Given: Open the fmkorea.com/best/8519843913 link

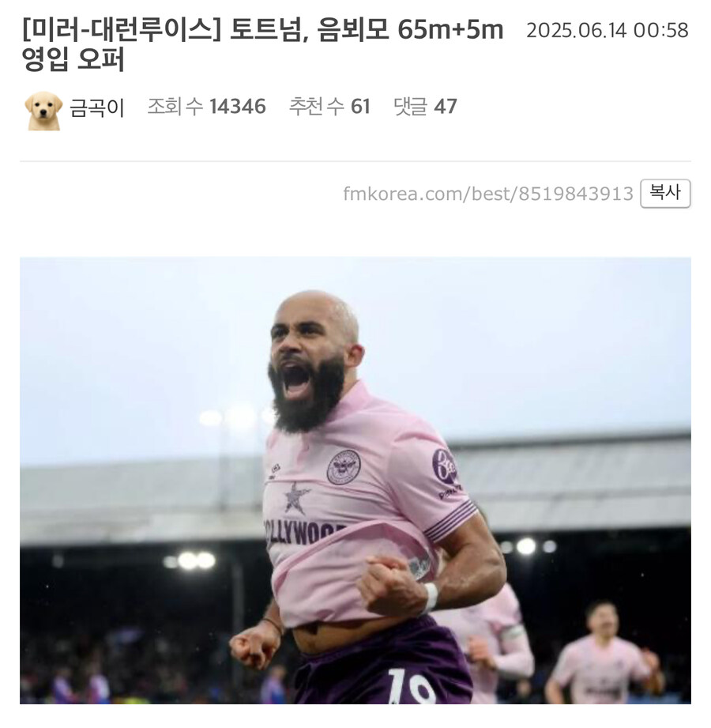Looking at the screenshot, I should pos(488,194).
